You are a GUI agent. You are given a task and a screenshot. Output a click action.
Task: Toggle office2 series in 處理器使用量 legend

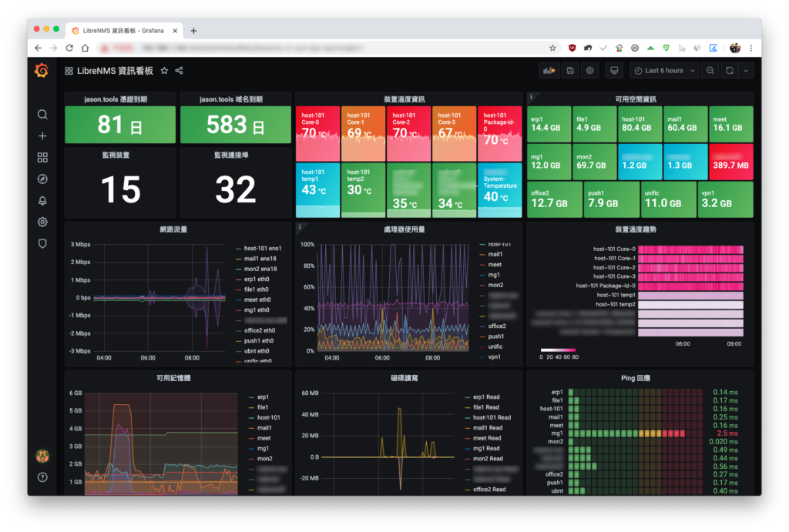coord(497,326)
